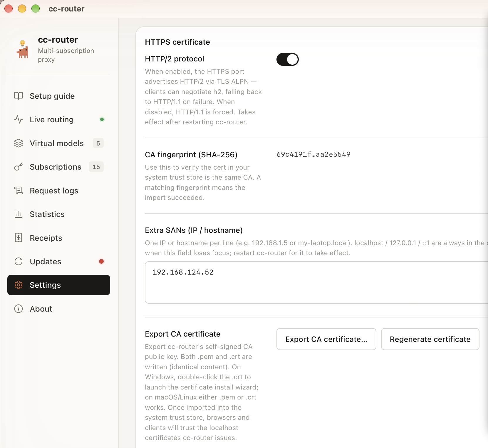This screenshot has height=448, width=488.
Task: Click the cc-router window title text
Action: (66, 9)
